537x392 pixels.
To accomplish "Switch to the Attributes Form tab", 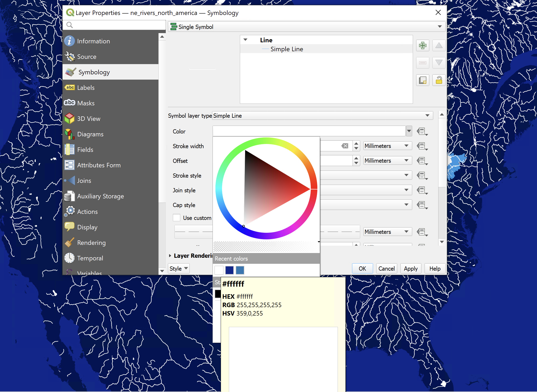I will (99, 165).
